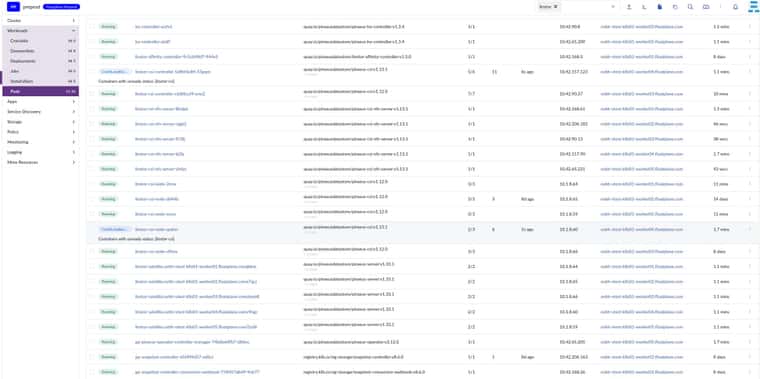Click Running status badge of linstor-affinity-controller
Viewport: 760px width, 379px height.
pos(108,57)
